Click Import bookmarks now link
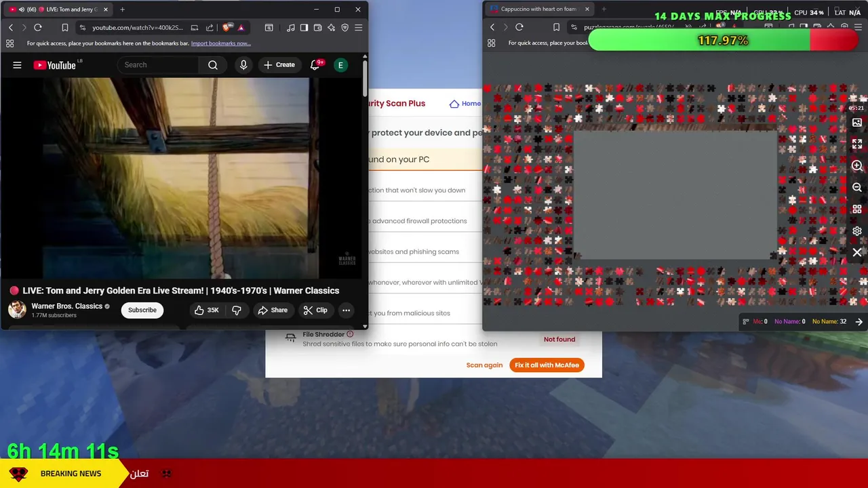Image resolution: width=868 pixels, height=488 pixels. tap(221, 43)
